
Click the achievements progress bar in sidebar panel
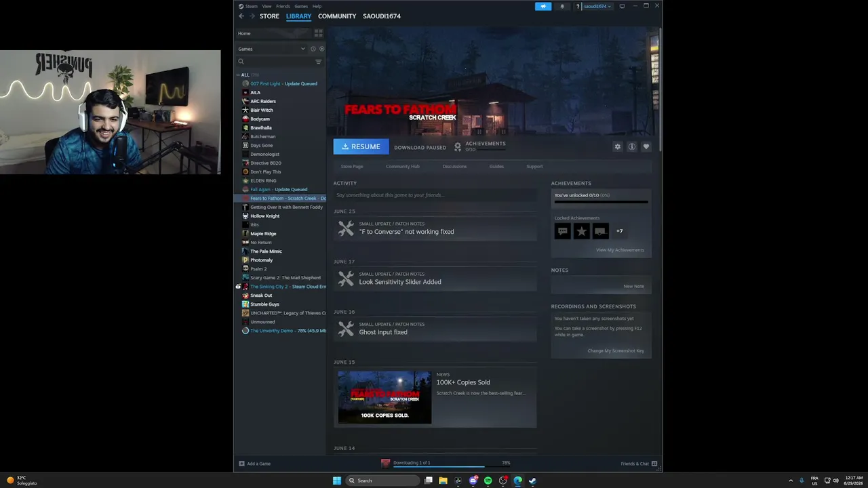pos(601,201)
